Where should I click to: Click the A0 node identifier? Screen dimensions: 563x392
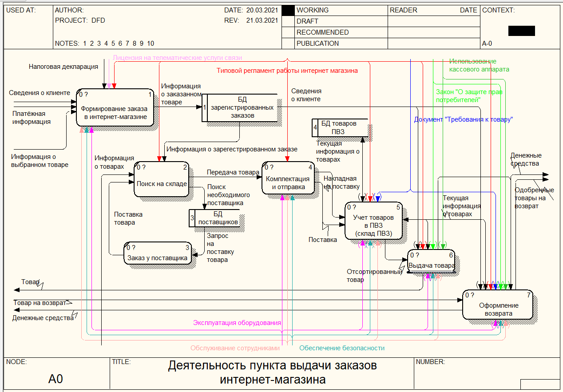click(56, 379)
